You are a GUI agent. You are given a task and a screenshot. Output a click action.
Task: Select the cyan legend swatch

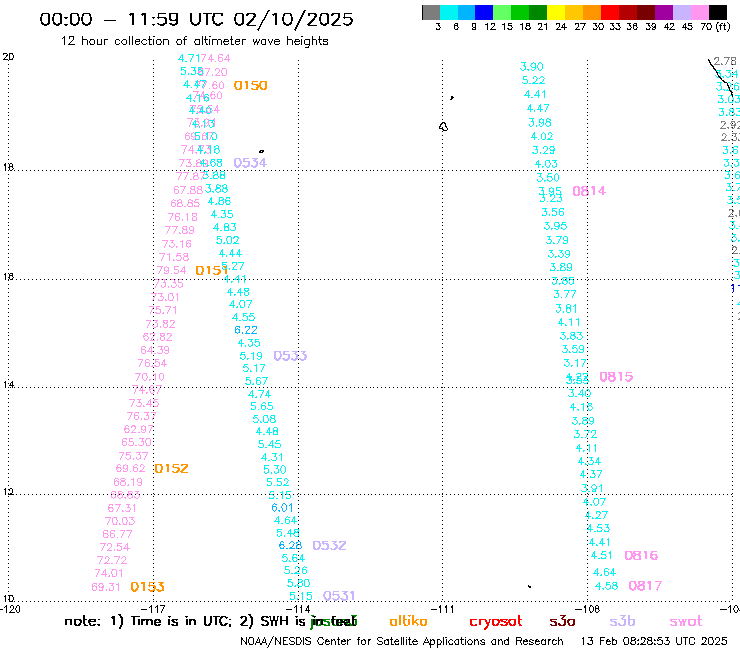point(449,12)
